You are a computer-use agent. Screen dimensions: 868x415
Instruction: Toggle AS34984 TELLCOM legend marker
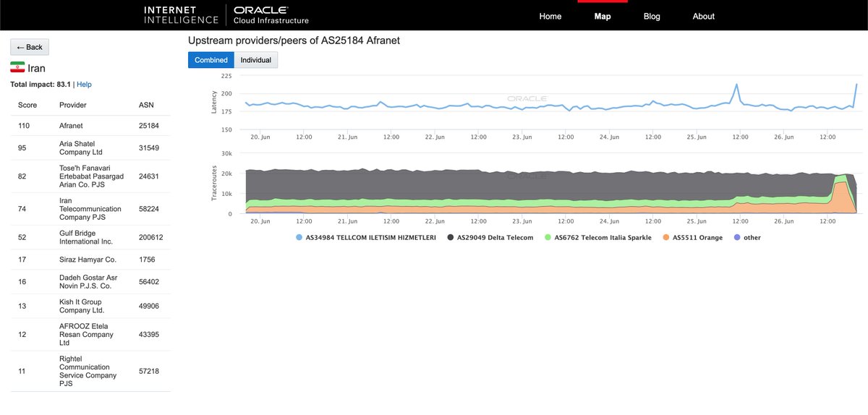click(x=299, y=237)
